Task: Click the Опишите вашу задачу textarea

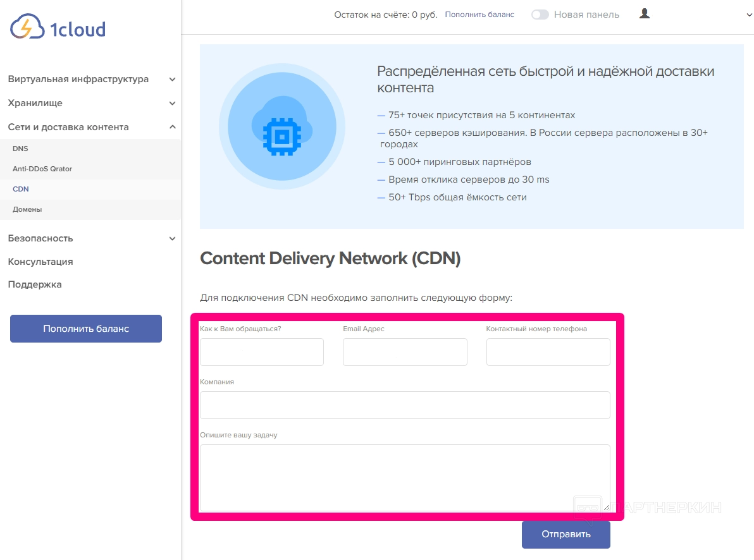Action: pyautogui.click(x=405, y=478)
